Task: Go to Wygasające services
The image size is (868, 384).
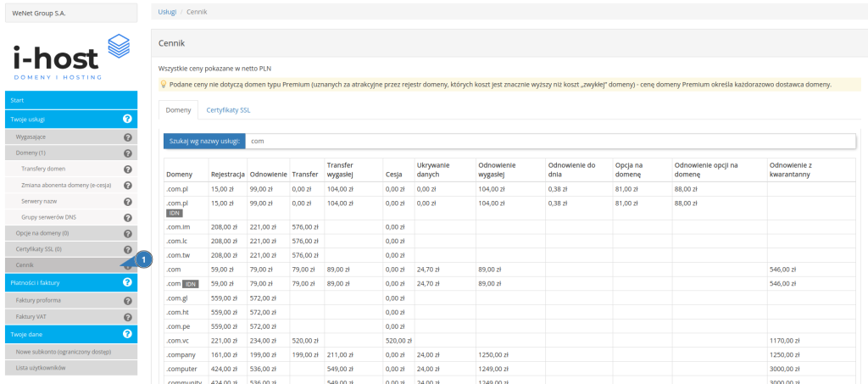Action: [x=71, y=137]
